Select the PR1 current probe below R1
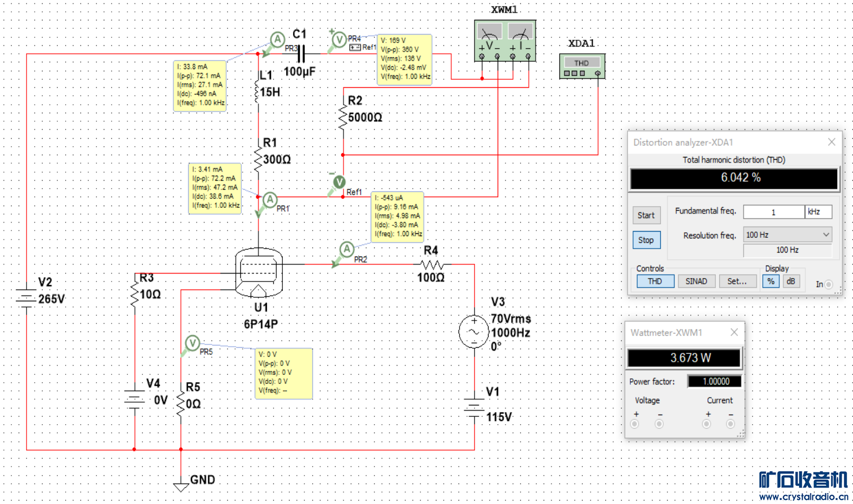 coord(270,199)
